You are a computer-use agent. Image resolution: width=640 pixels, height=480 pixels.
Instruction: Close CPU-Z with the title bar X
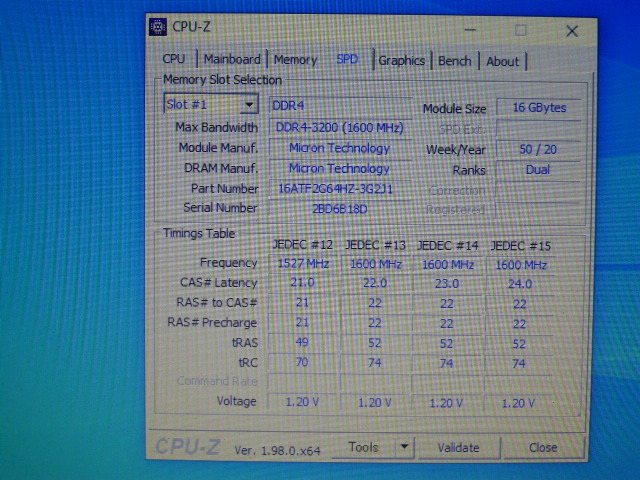pos(572,31)
